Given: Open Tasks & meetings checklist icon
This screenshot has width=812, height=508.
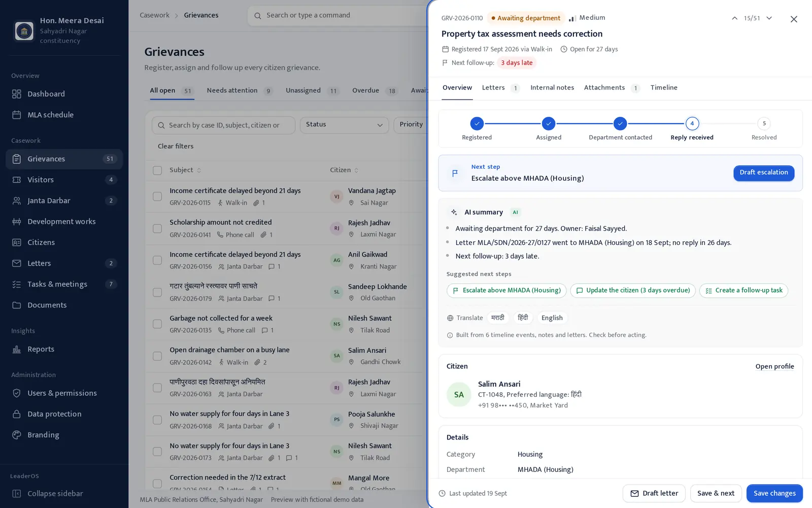Looking at the screenshot, I should pos(17,284).
